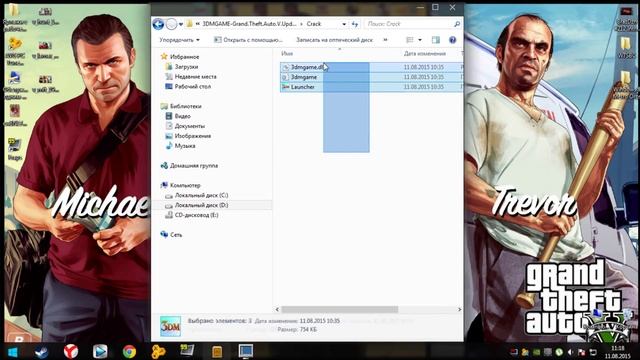Screen dimensions: 640x360
Task: Click the Forward arrow in Explorer
Action: (x=171, y=24)
